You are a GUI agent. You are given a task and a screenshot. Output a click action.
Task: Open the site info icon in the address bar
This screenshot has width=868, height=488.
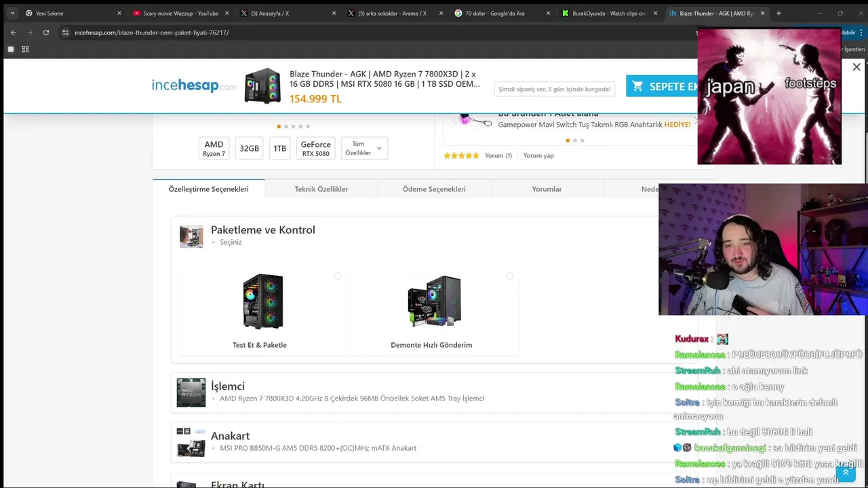point(65,33)
